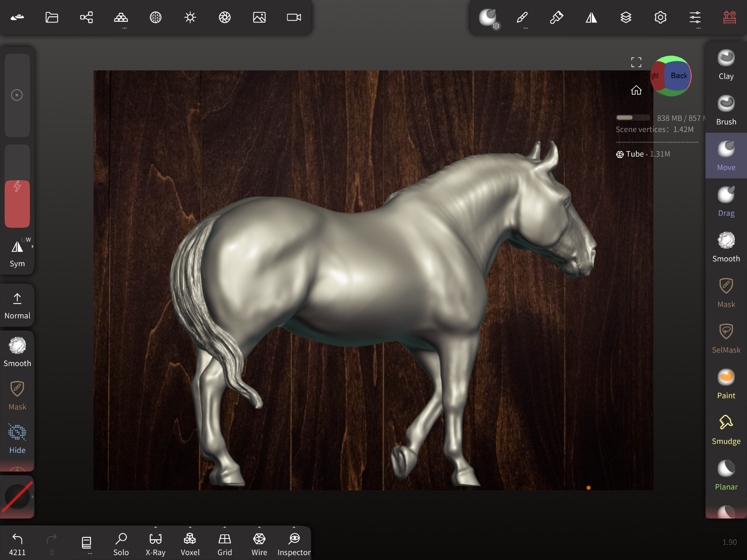Image resolution: width=747 pixels, height=560 pixels.
Task: Open the Layers stack menu
Action: tap(626, 17)
